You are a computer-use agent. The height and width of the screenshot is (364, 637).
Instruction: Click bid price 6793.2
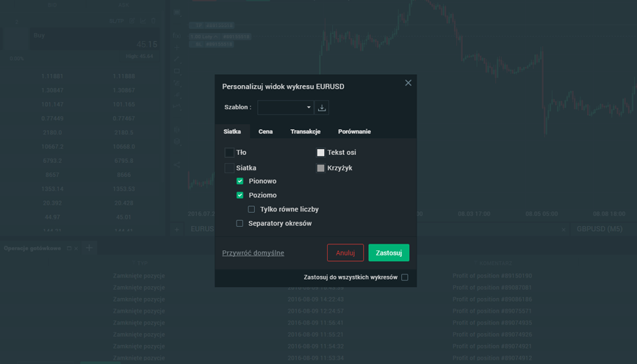tap(52, 161)
